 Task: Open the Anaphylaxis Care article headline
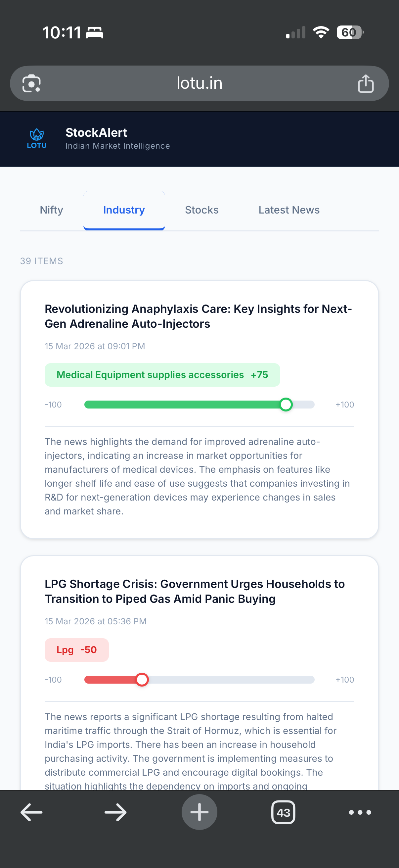click(x=198, y=316)
